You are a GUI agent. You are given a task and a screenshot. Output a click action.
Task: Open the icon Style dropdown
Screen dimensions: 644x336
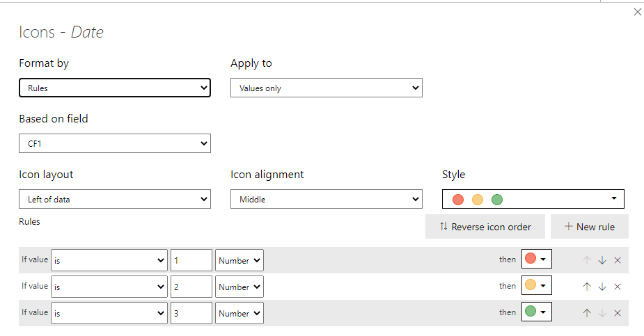533,199
